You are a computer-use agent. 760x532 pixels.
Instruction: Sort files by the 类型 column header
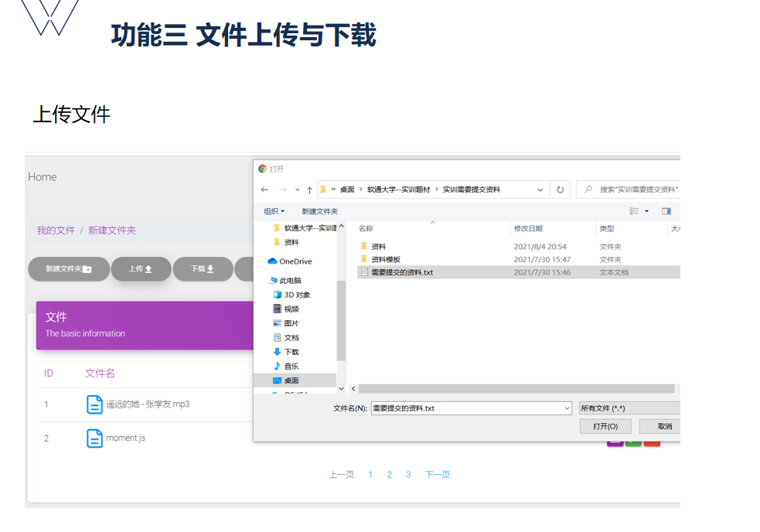coord(607,228)
